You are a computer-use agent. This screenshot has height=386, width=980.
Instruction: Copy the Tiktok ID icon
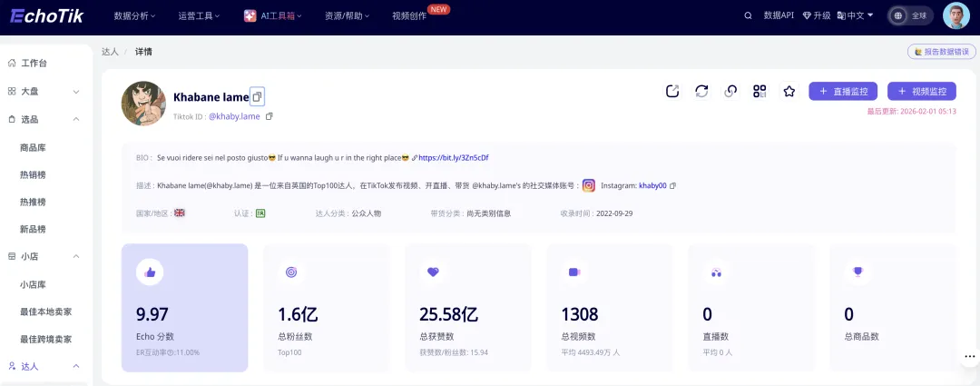pyautogui.click(x=269, y=116)
